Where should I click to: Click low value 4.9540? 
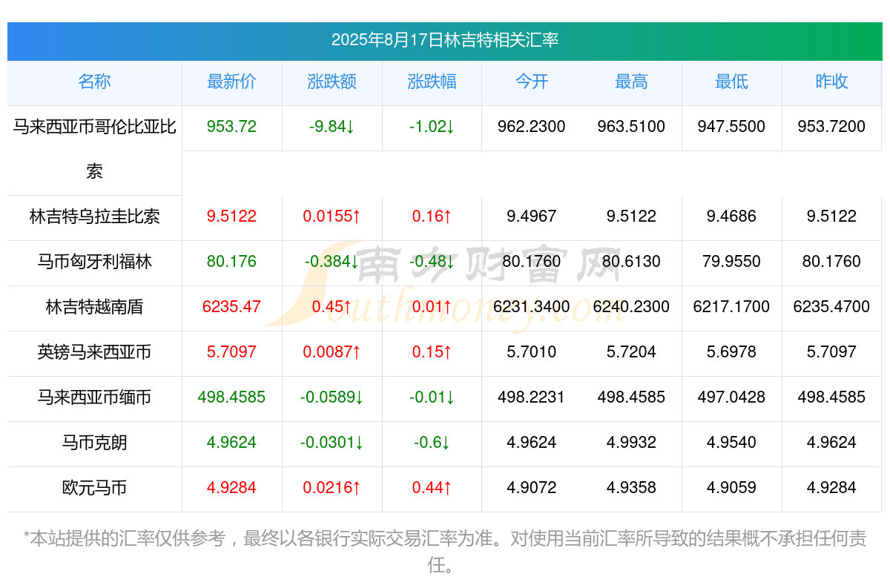tap(731, 443)
